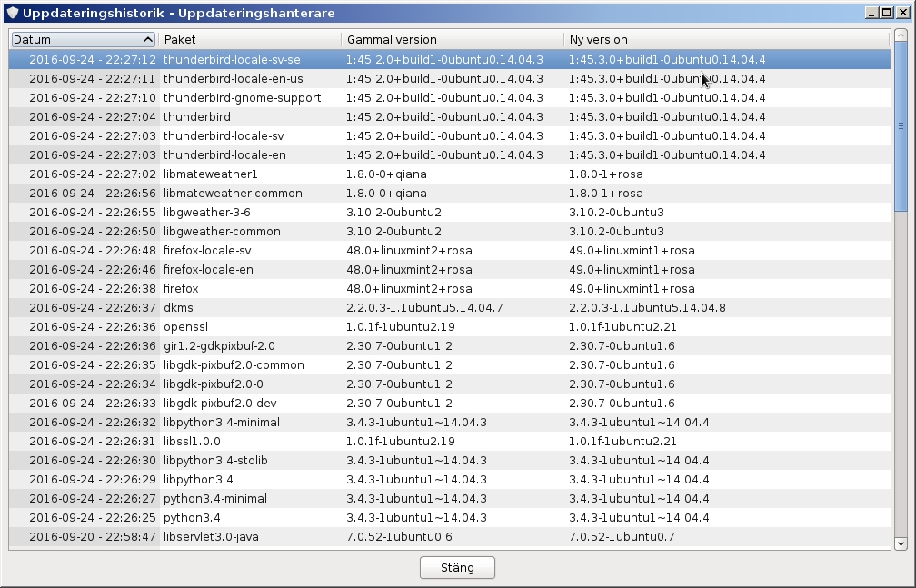Sort by the Gammal version column header

tap(453, 39)
